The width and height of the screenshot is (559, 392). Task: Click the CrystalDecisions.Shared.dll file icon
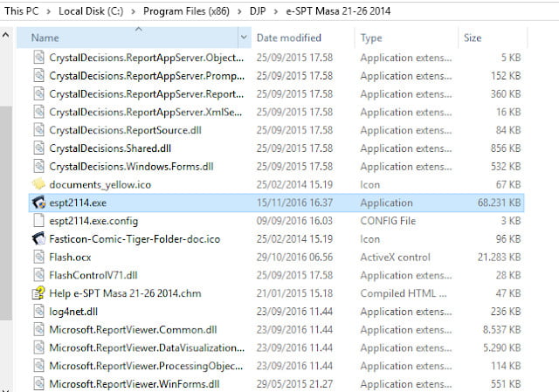[38, 148]
